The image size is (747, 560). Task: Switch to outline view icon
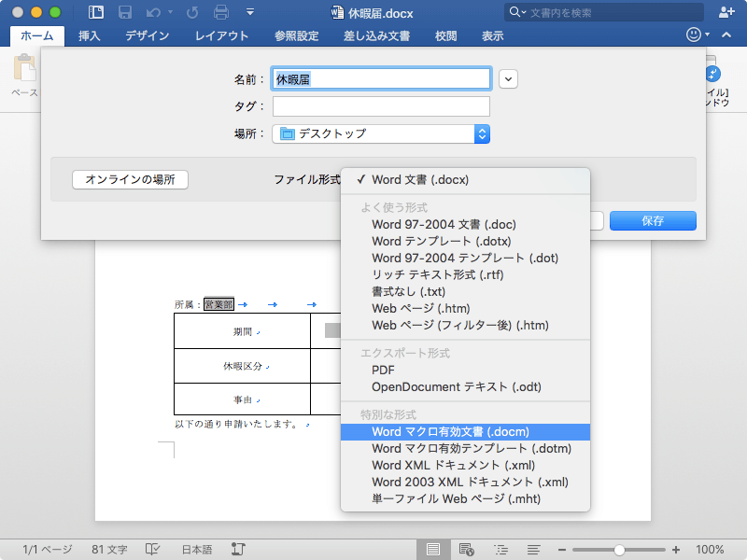[x=500, y=550]
